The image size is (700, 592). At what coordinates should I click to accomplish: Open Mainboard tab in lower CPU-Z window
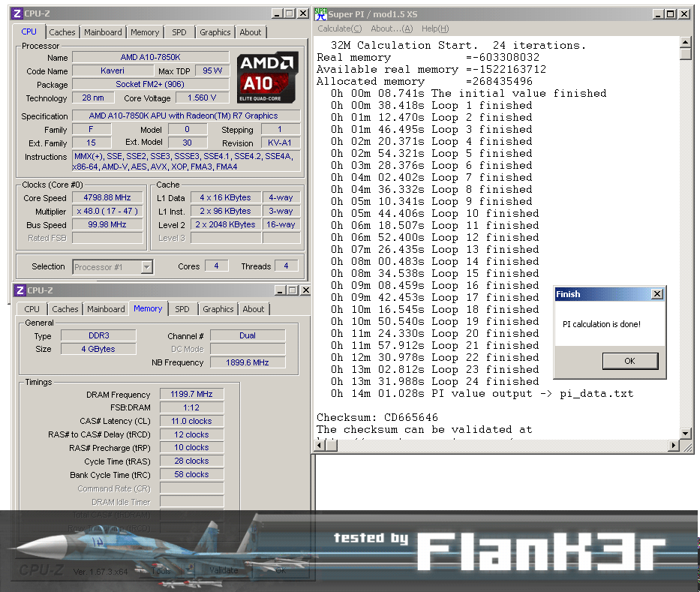point(106,309)
